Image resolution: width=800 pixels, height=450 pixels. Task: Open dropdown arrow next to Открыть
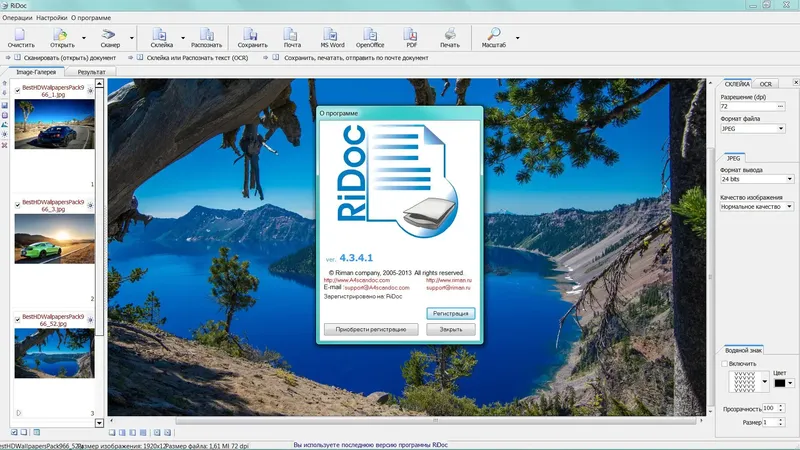[x=84, y=38]
